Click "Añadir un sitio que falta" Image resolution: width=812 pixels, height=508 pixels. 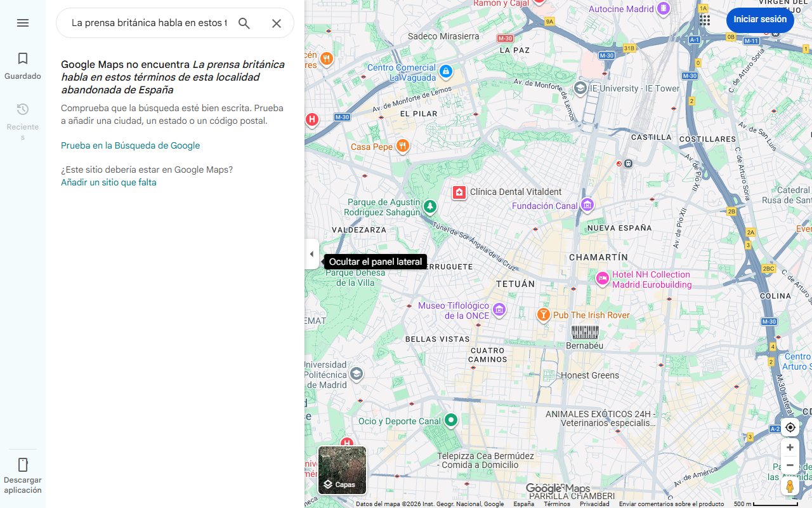coord(108,182)
